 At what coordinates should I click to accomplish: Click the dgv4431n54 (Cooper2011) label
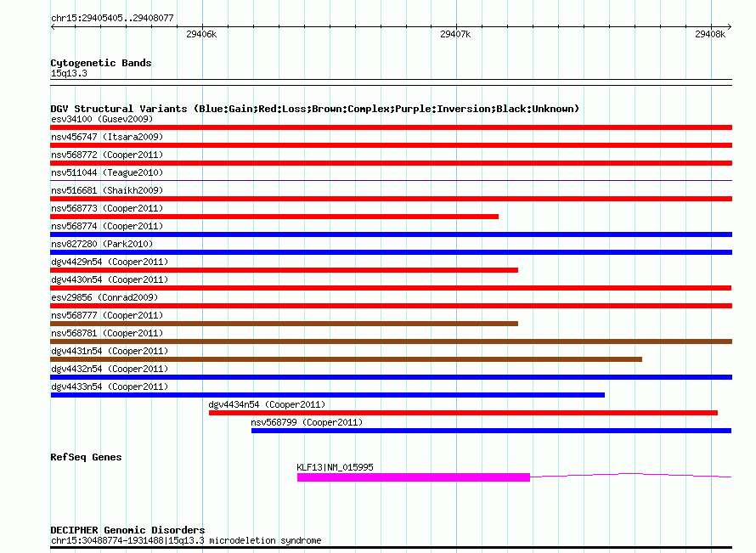[x=110, y=351]
